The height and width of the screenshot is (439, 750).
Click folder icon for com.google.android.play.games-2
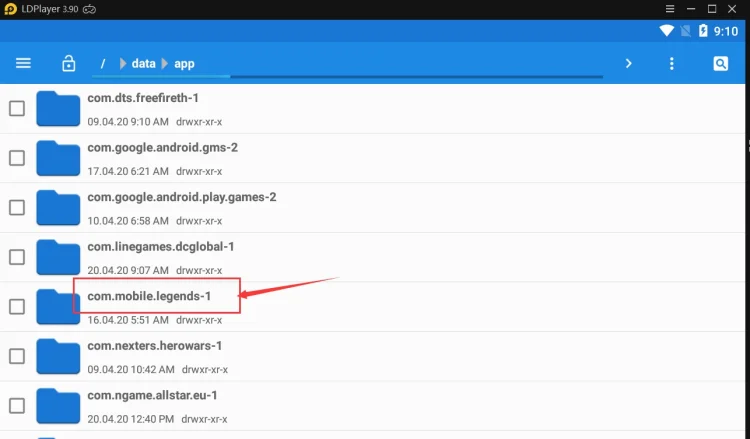pyautogui.click(x=58, y=208)
